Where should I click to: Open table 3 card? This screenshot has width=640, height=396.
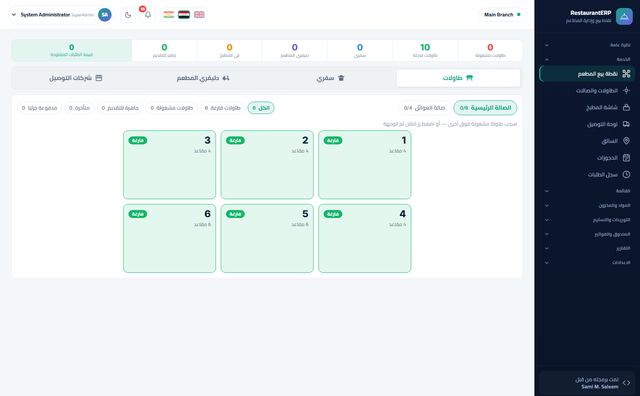[x=169, y=165]
